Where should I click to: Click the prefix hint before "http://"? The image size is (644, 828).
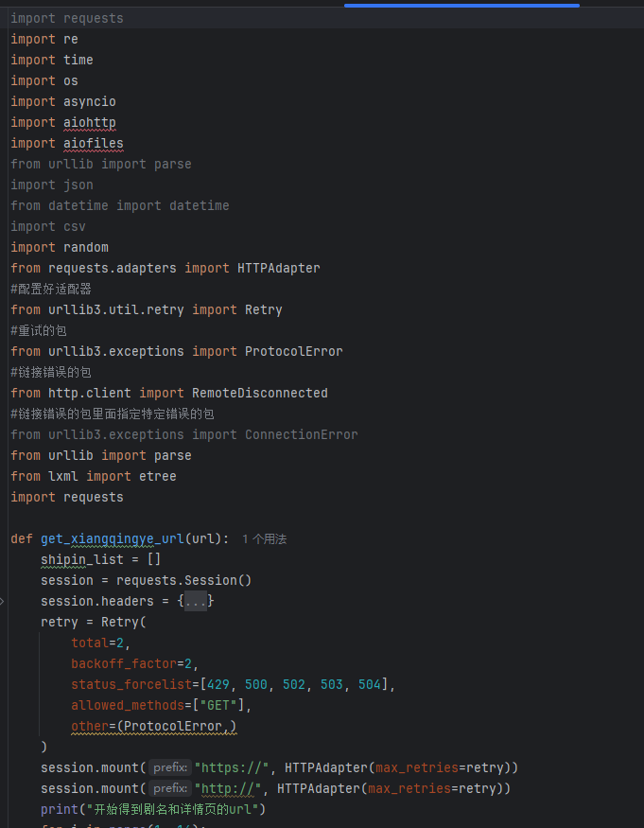pos(170,788)
